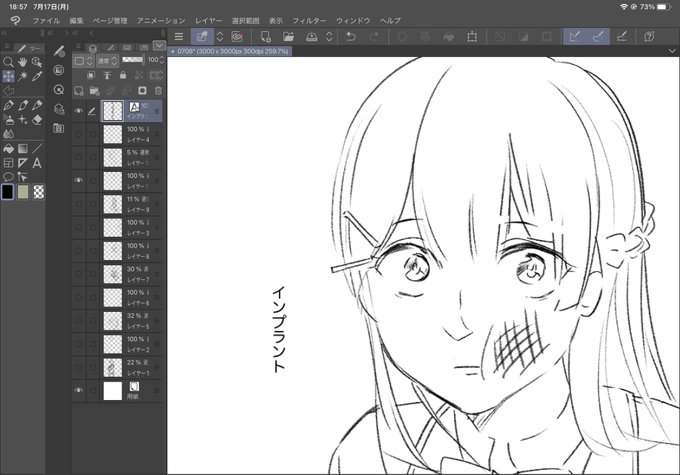Select the transparent color swatch

pos(39,192)
